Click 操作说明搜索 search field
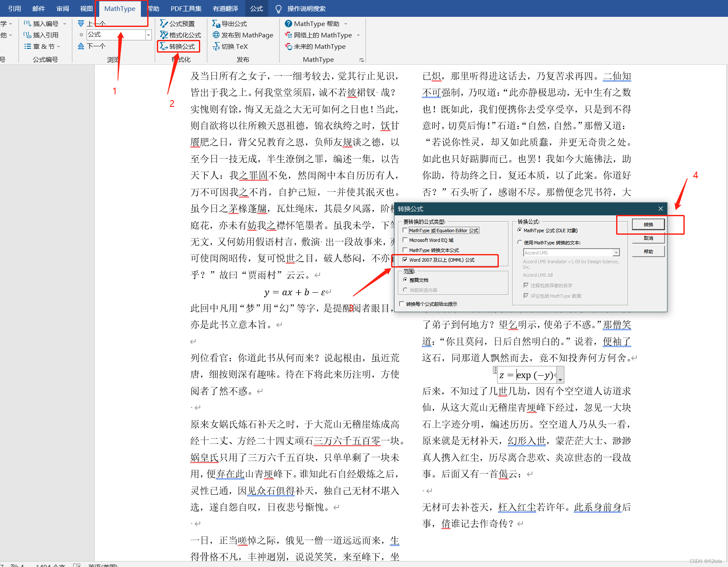728x567 pixels. [x=306, y=9]
